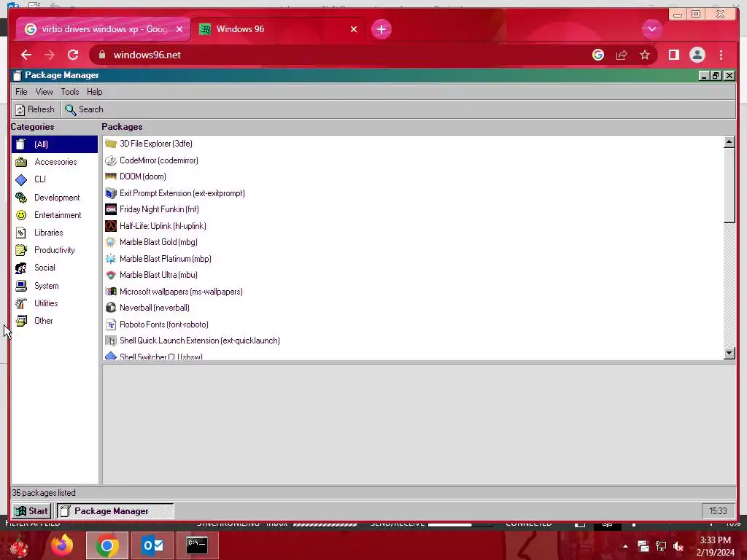This screenshot has height=560, width=747.
Task: Open a new Chrome tab
Action: (381, 29)
